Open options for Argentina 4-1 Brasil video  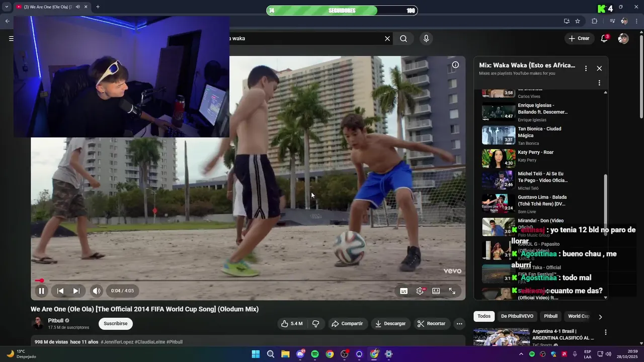tap(606, 332)
